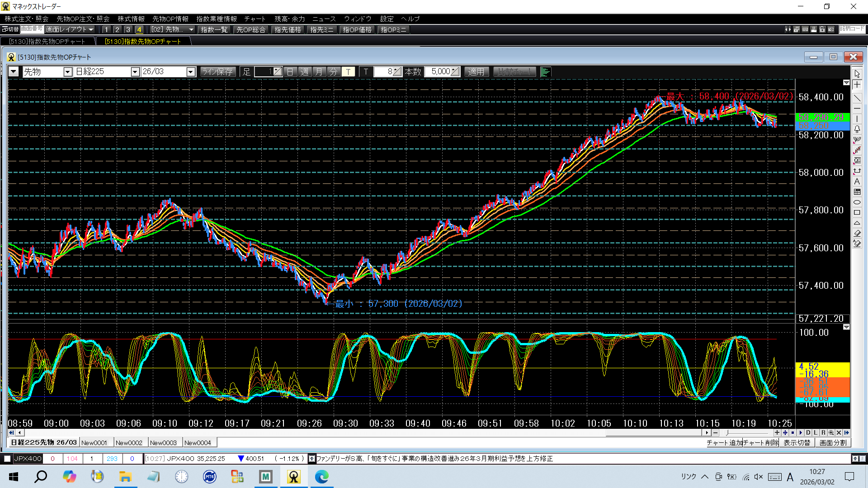
Task: Toggle the 分 minute timeframe button
Action: 333,72
